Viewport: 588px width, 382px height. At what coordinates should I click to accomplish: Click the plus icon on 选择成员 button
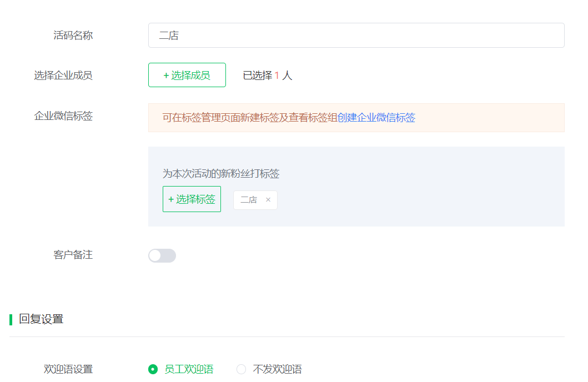pyautogui.click(x=167, y=75)
